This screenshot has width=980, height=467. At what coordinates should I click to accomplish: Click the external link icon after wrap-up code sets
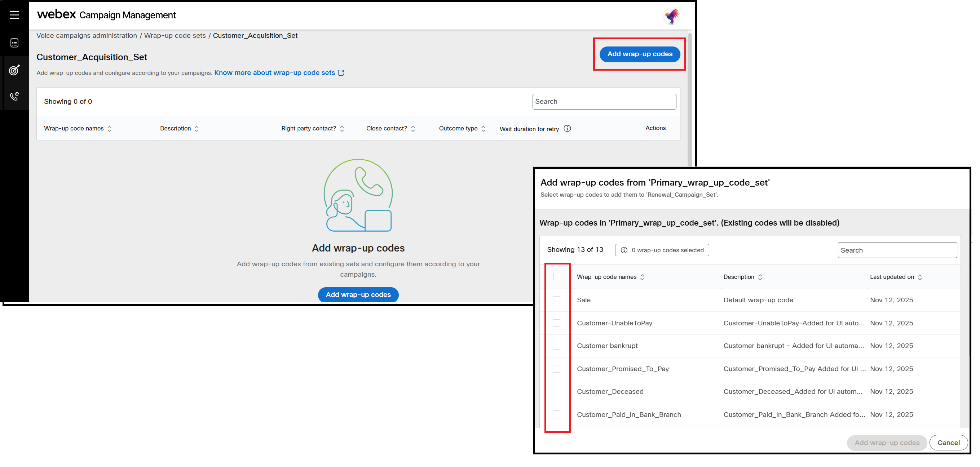pyautogui.click(x=341, y=73)
